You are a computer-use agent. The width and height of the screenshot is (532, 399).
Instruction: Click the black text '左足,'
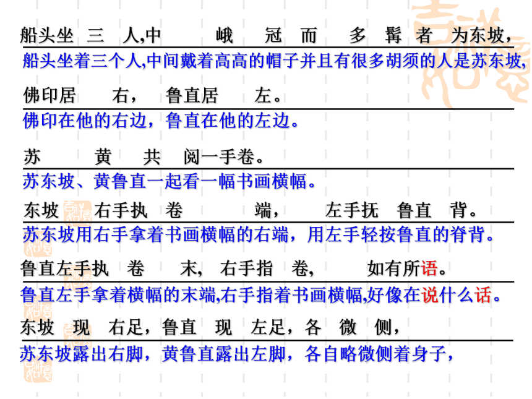coord(272,327)
